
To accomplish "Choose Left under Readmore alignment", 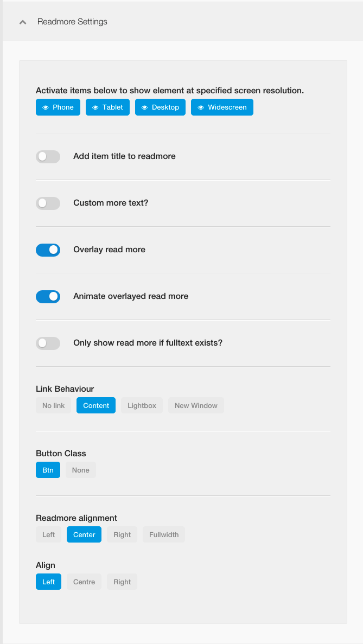I will (48, 534).
